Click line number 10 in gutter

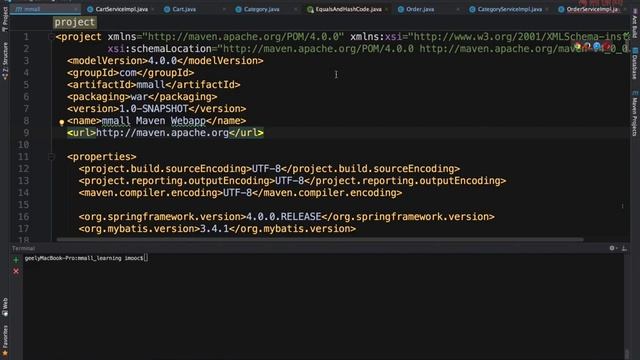(x=24, y=145)
